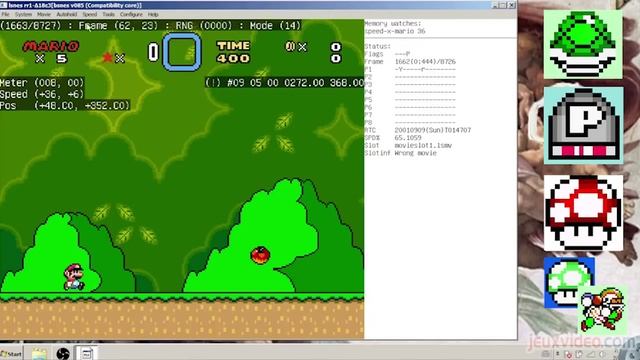Click the Mario sprite in the game
640x360 pixels.
pyautogui.click(x=74, y=277)
